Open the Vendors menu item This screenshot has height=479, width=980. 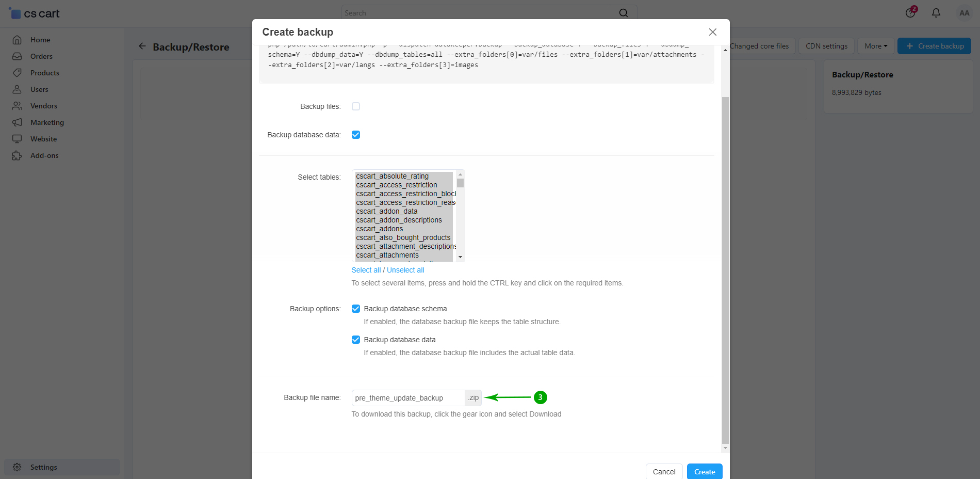43,106
